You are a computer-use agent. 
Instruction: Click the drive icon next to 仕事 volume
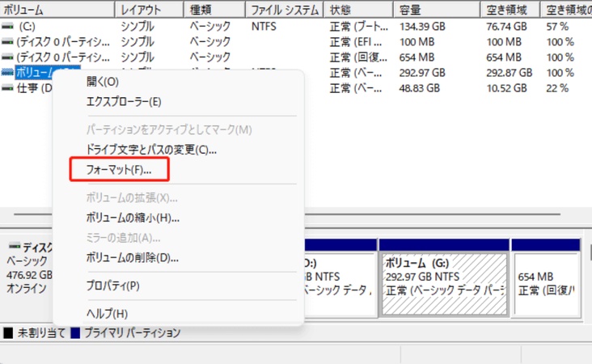7,88
